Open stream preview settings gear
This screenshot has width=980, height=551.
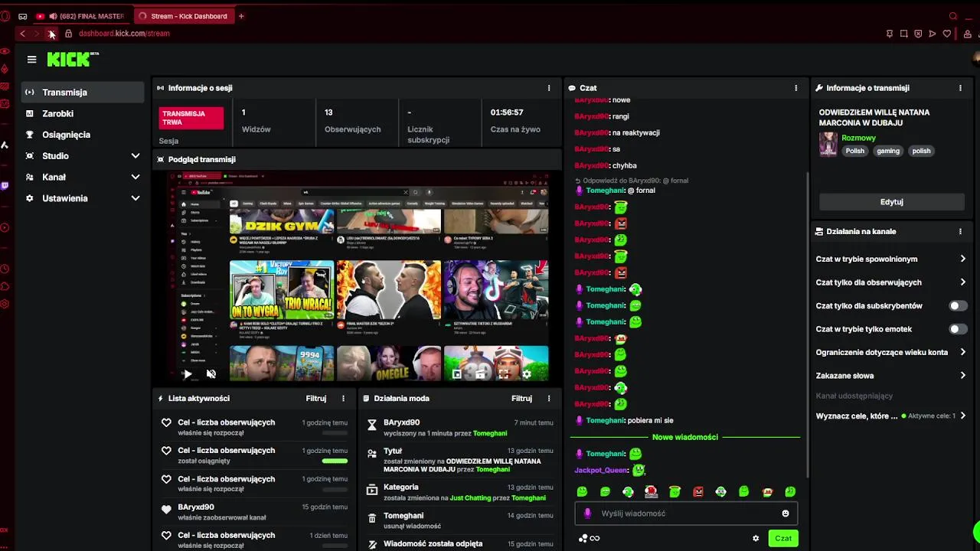click(x=526, y=374)
